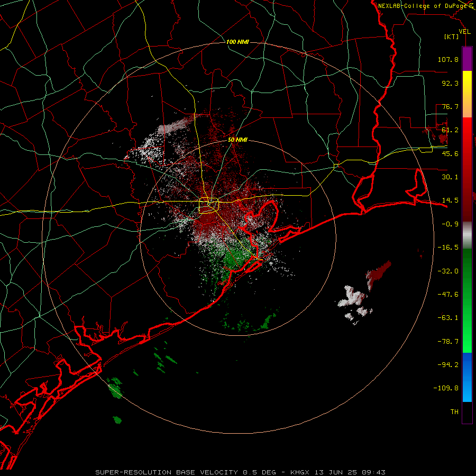The image size is (476, 476).
Task: Select the 92.3 scale value
Action: point(450,83)
